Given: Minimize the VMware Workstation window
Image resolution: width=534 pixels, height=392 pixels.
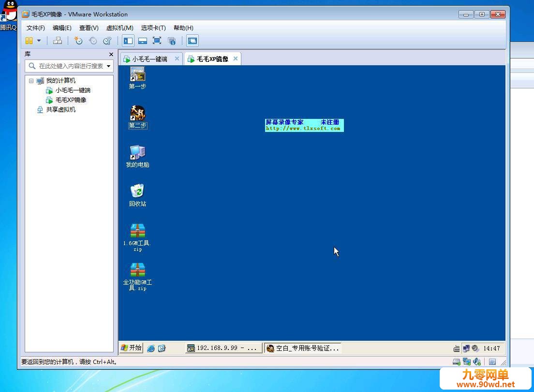Looking at the screenshot, I should point(466,15).
